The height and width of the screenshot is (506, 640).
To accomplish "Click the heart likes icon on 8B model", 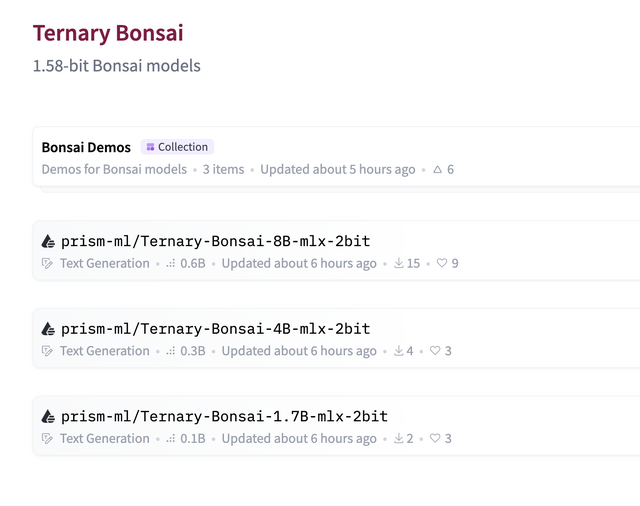I will pos(442,264).
